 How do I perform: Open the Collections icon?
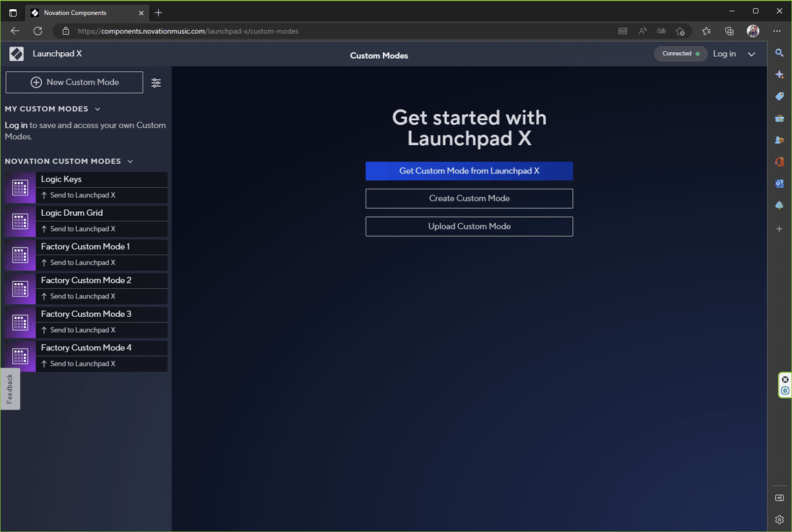tap(729, 31)
